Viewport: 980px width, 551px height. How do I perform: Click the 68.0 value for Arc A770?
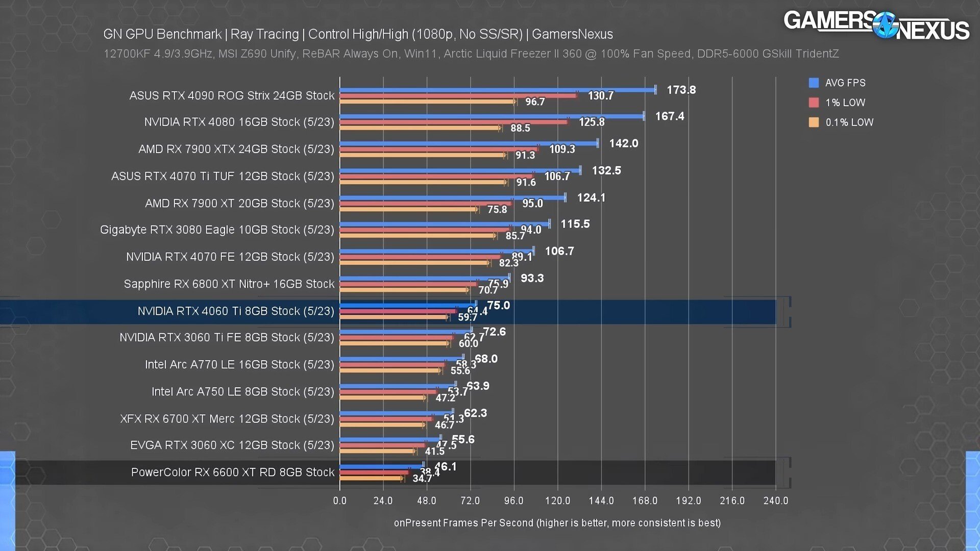tap(486, 359)
